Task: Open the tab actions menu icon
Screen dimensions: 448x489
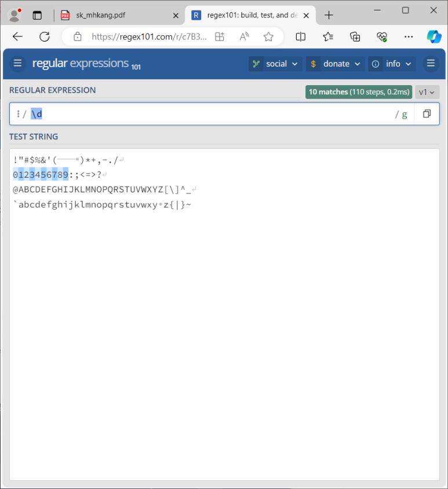Action: coord(37,15)
